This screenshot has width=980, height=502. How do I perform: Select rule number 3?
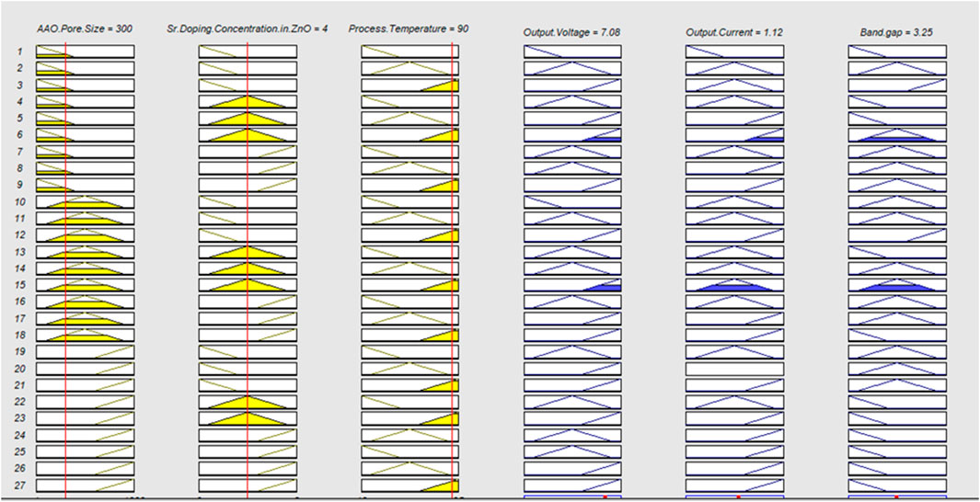click(20, 85)
